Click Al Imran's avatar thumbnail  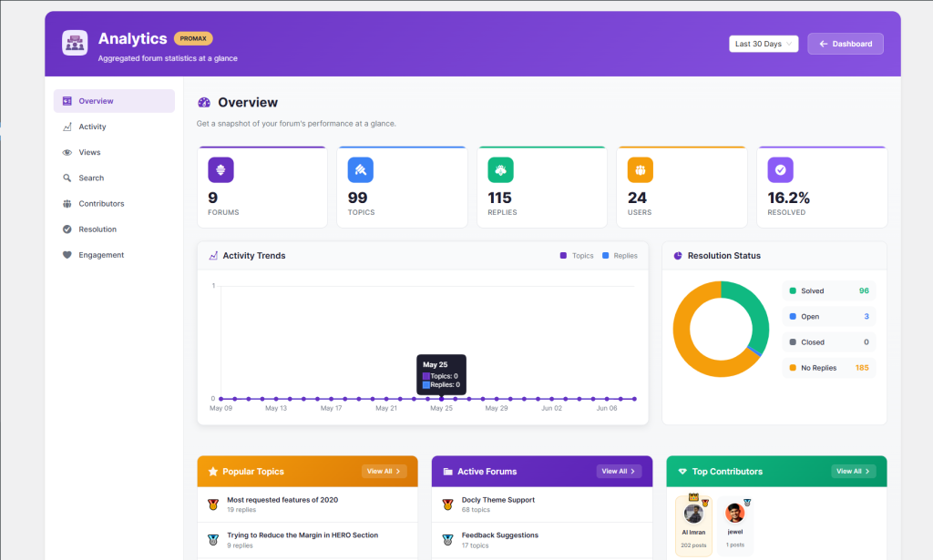click(693, 513)
